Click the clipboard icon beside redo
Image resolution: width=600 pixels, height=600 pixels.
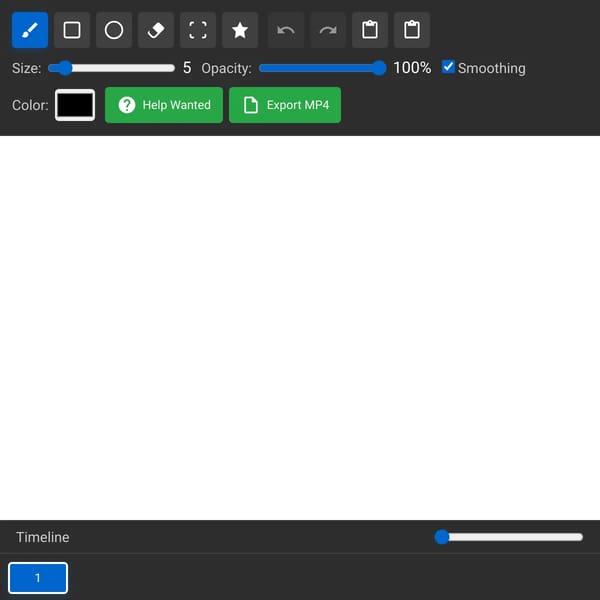point(370,30)
